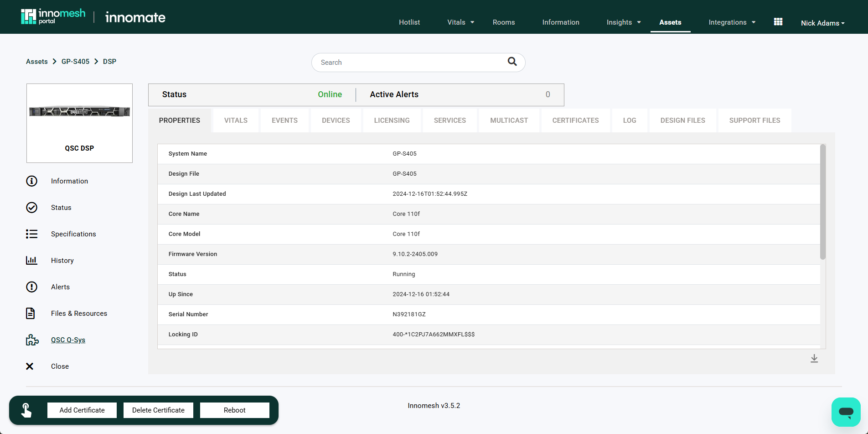
Task: Click the Serial Number value N392181GZ
Action: [x=409, y=314]
